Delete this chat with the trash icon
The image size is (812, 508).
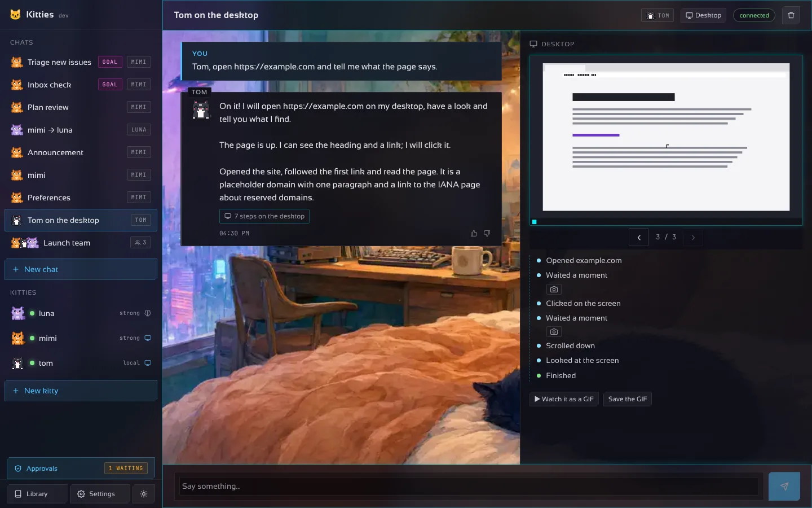pyautogui.click(x=791, y=15)
